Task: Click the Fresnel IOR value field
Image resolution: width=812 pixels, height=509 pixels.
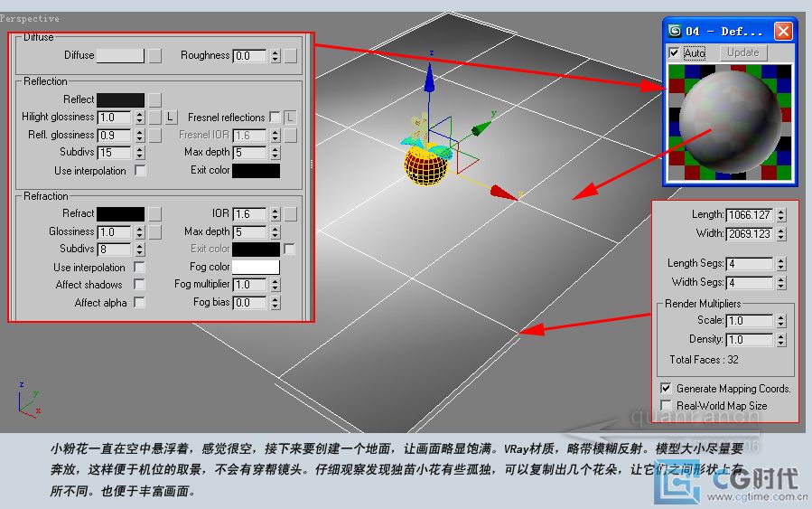Action: tap(249, 136)
